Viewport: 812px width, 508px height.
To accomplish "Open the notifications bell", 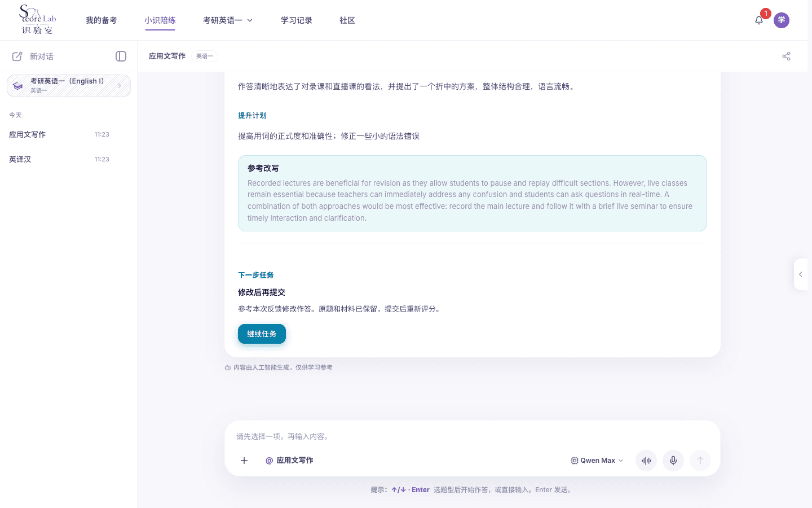I will [759, 20].
